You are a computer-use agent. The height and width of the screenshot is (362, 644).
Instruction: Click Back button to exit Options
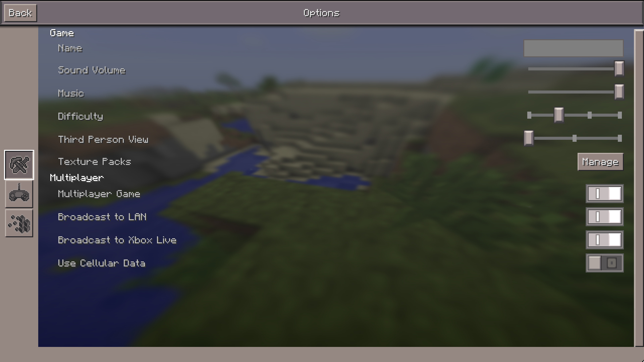click(20, 12)
